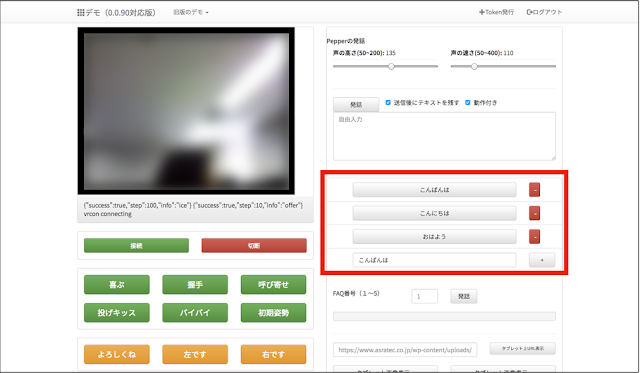Remove the おはよう phrase with minus button
This screenshot has height=373, width=640.
pyautogui.click(x=534, y=237)
